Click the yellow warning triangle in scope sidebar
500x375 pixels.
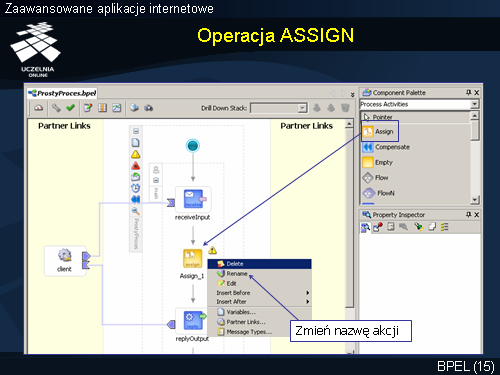pos(135,154)
